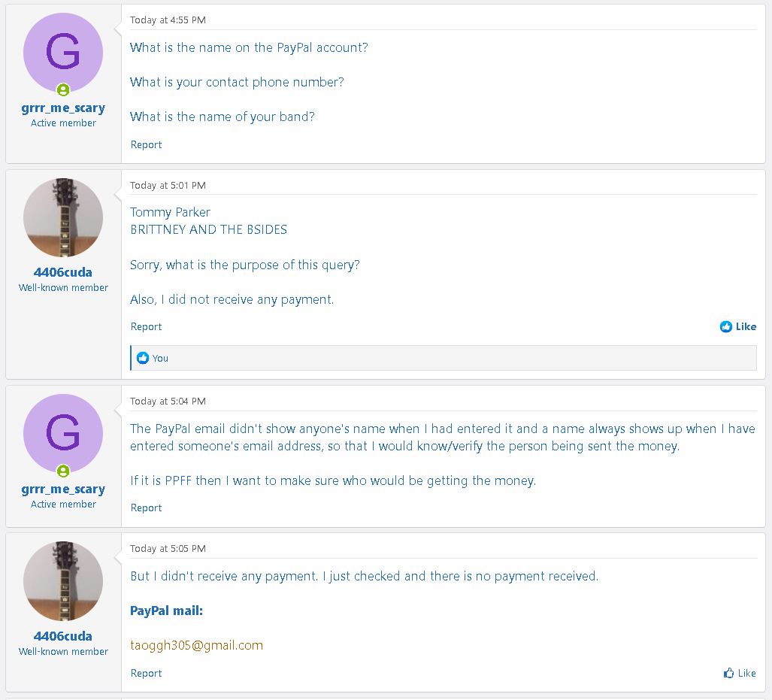
Task: Unlike the Tommy Parker post
Action: click(x=737, y=326)
